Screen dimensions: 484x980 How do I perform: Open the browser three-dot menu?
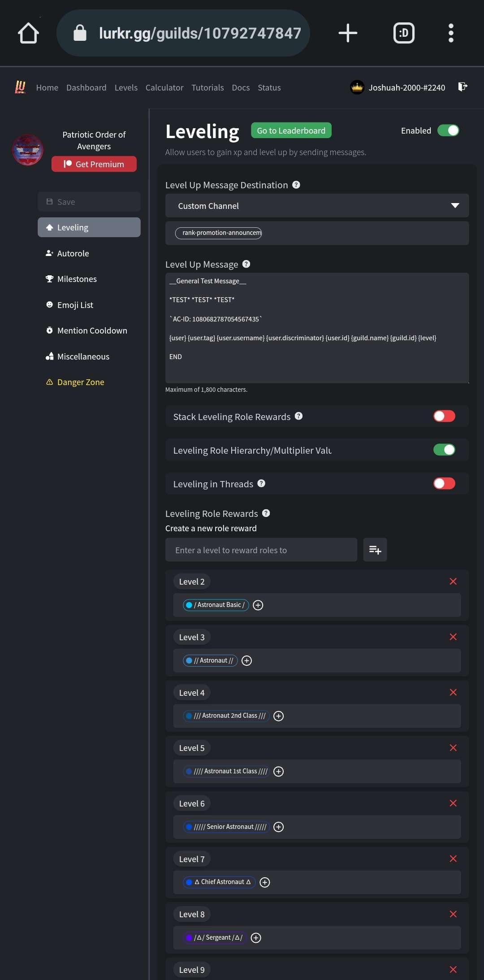pos(451,33)
